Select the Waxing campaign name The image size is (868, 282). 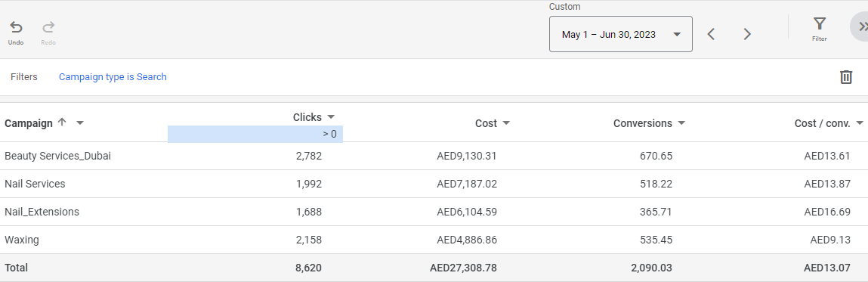(22, 240)
